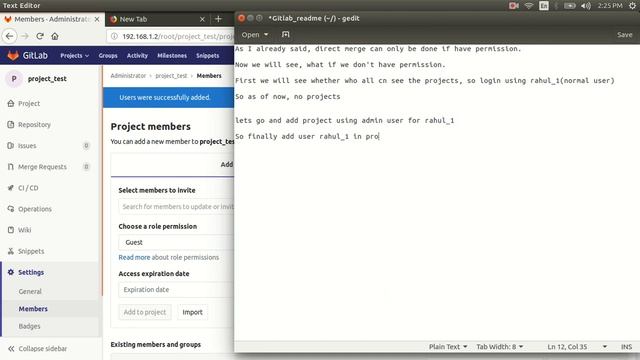The height and width of the screenshot is (360, 640).
Task: Close the New Tab browser tab
Action: (x=202, y=19)
